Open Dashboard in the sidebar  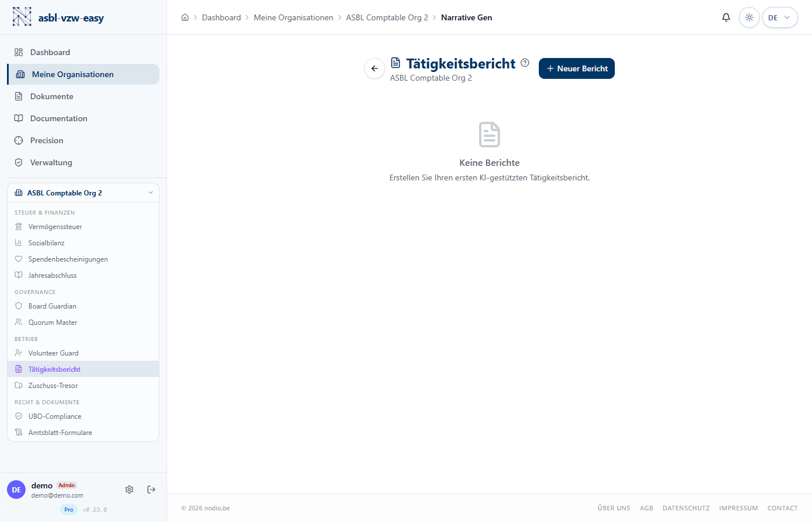[x=83, y=52]
